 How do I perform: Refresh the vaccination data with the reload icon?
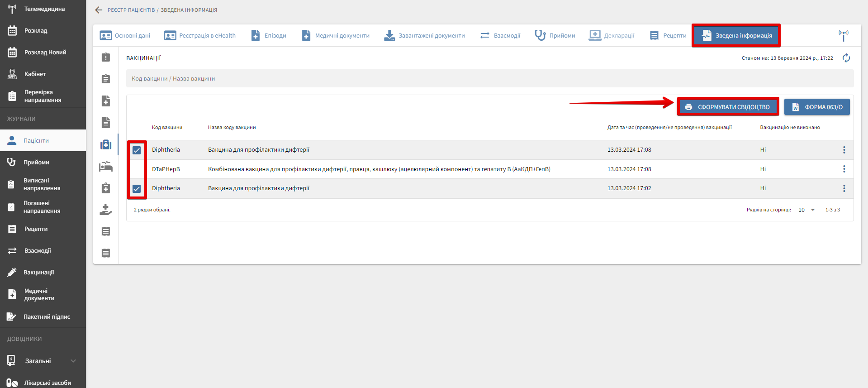tap(846, 58)
